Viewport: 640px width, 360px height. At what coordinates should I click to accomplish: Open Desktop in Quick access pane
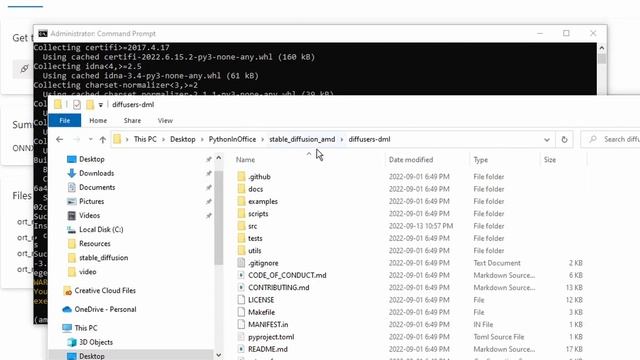point(92,159)
